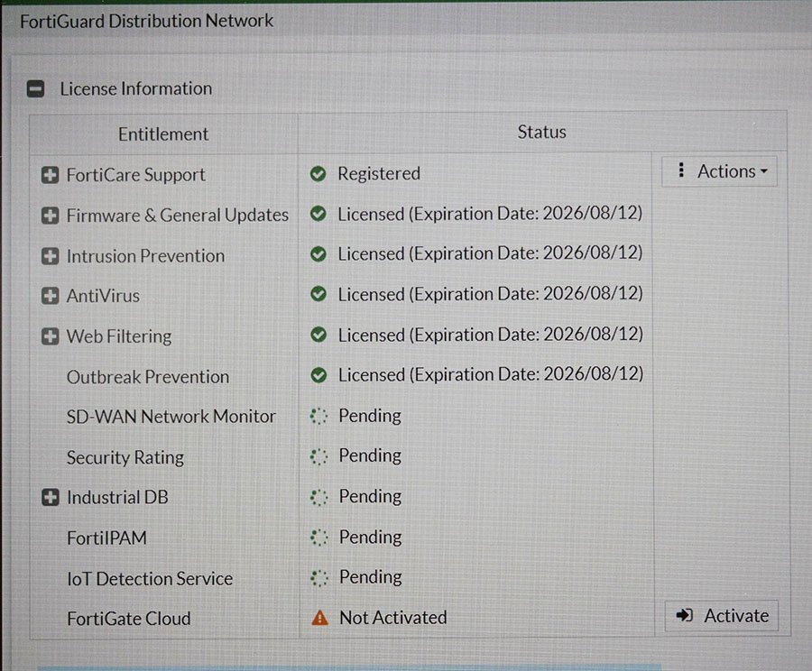Expand the Web Filtering entitlement
Image resolution: width=812 pixels, height=671 pixels.
click(51, 336)
